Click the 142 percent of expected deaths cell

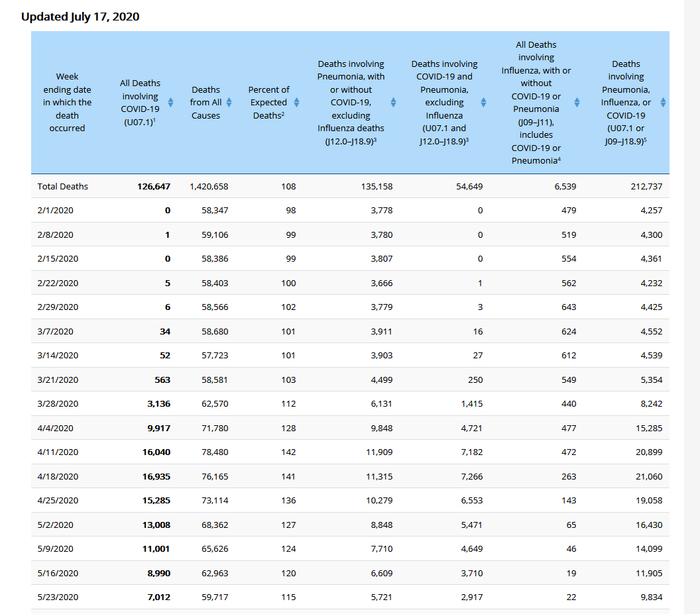tap(288, 452)
